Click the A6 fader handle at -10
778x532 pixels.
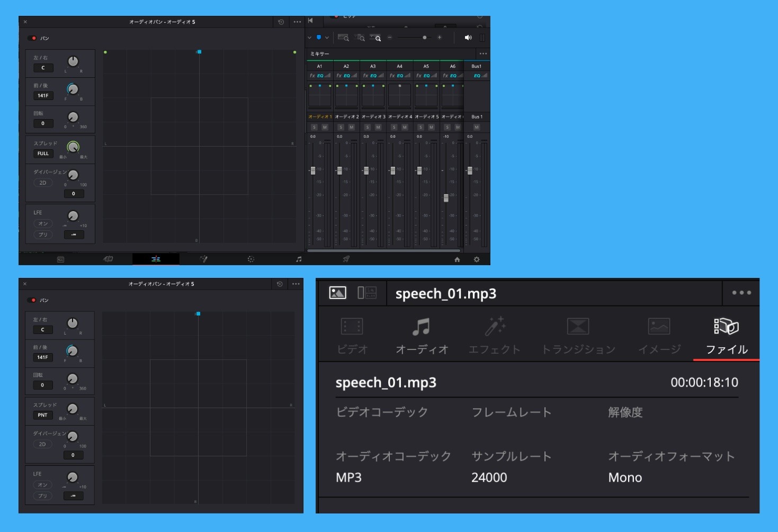[x=446, y=197]
